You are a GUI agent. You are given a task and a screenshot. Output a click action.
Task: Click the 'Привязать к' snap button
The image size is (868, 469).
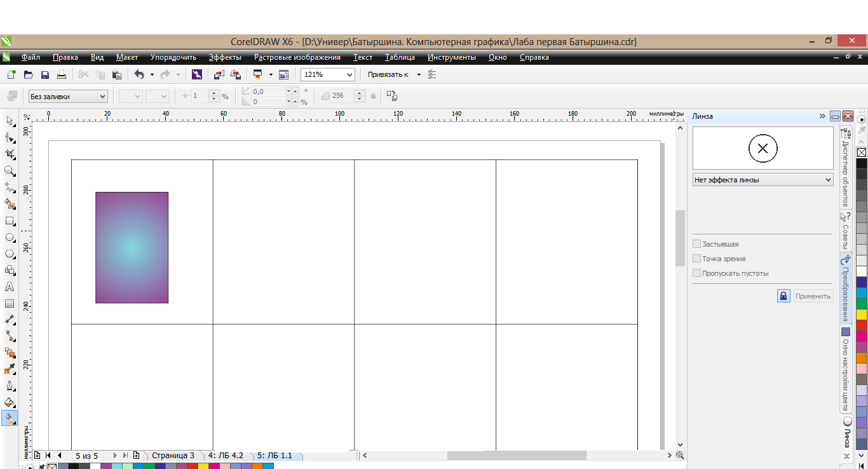[388, 75]
